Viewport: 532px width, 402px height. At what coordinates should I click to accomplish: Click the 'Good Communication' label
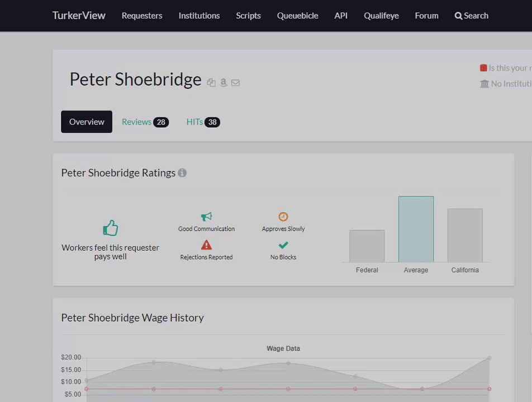[206, 229]
